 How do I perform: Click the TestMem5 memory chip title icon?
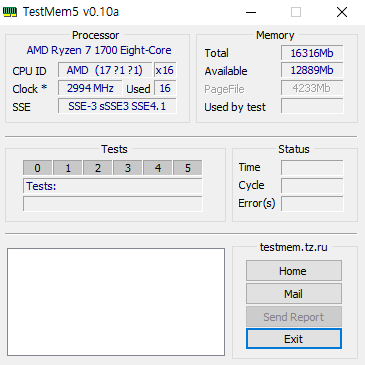[x=10, y=12]
